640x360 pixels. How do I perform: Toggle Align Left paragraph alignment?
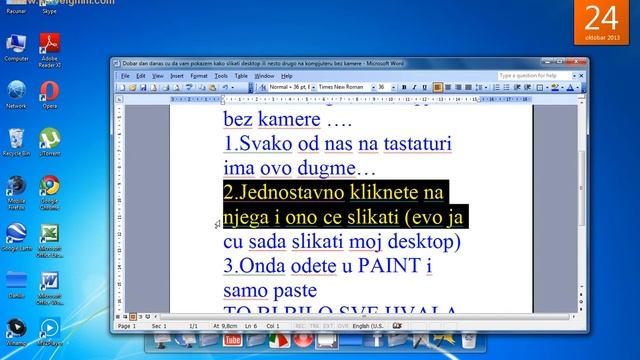[438, 87]
